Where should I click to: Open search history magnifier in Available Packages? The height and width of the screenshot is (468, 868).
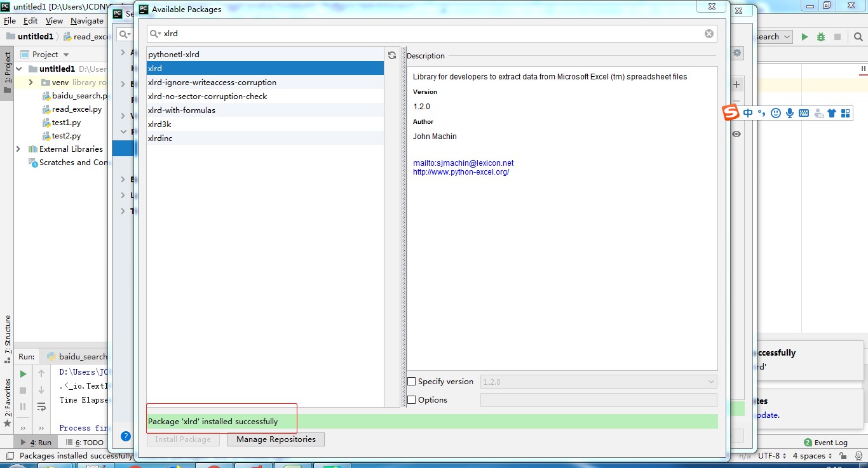point(154,34)
